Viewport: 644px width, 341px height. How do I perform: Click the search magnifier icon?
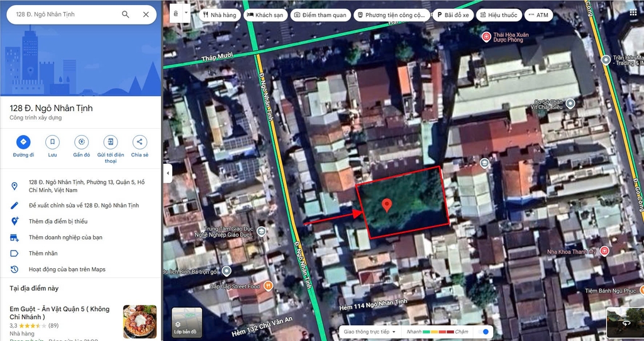125,14
